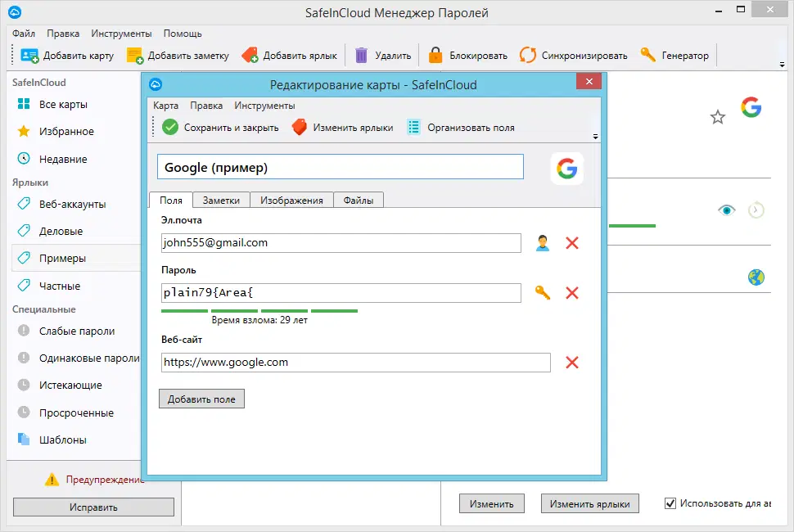Select Примеры label
This screenshot has width=794, height=532.
[x=75, y=258]
